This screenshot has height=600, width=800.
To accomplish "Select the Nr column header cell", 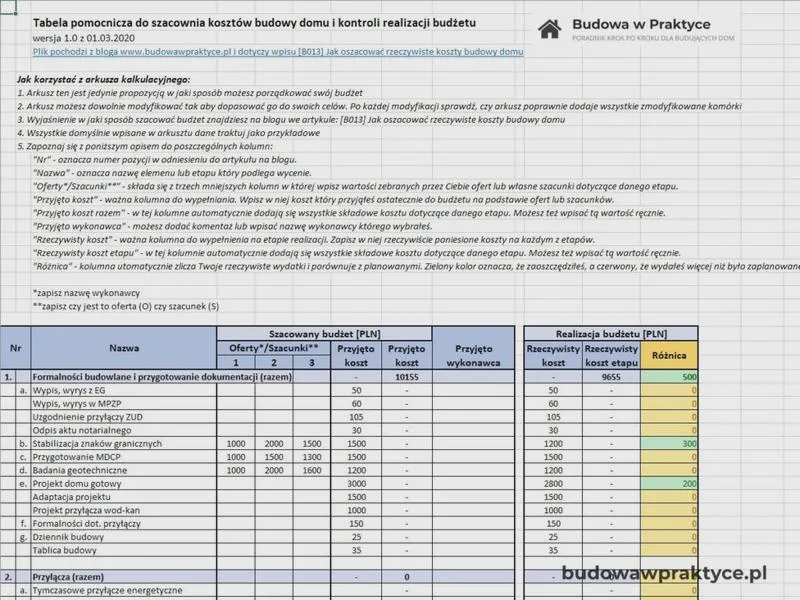I will [15, 348].
